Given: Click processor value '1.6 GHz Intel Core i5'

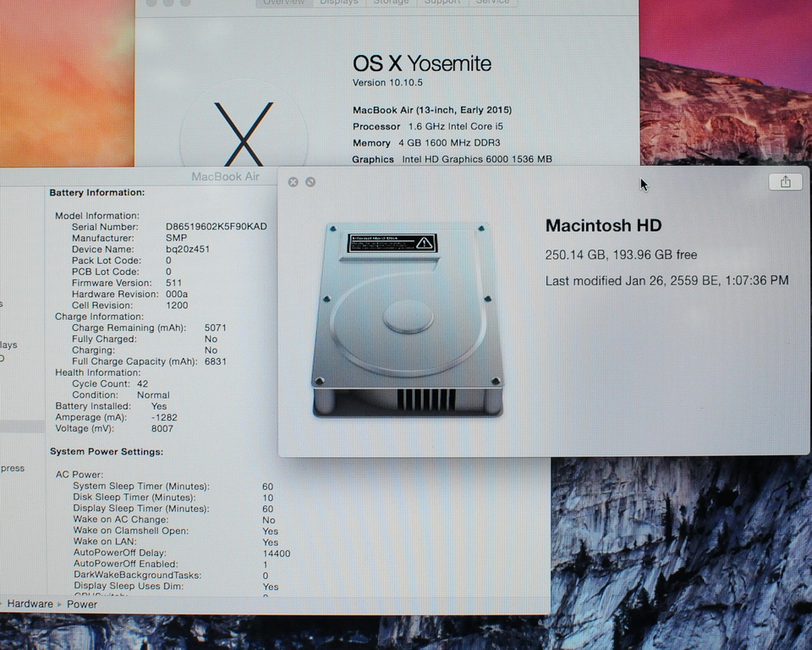Looking at the screenshot, I should pyautogui.click(x=456, y=126).
